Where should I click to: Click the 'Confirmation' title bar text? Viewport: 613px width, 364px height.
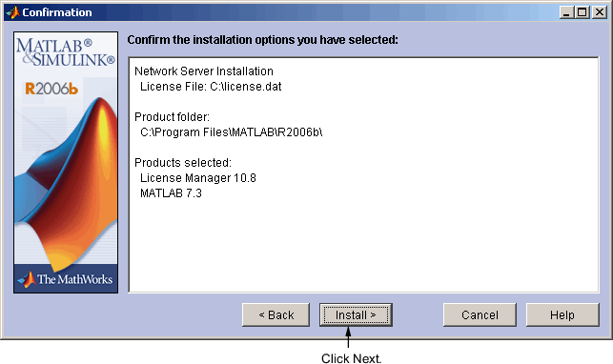coord(57,12)
